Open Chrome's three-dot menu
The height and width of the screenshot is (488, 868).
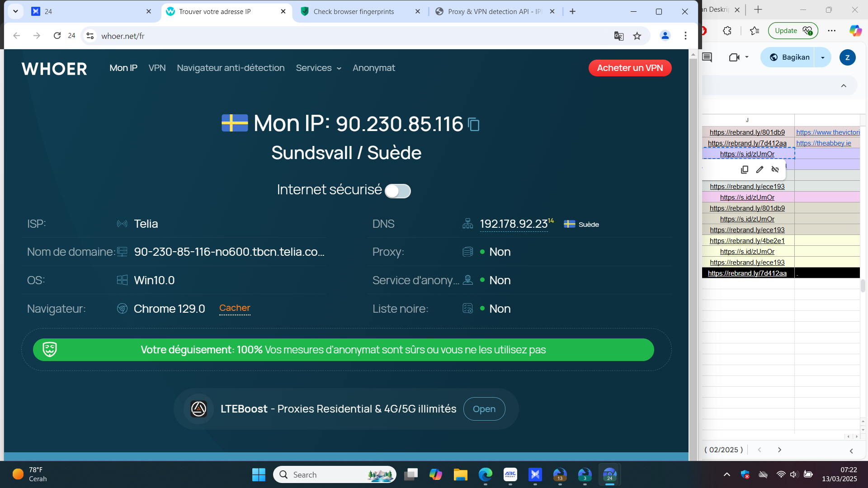pos(685,36)
